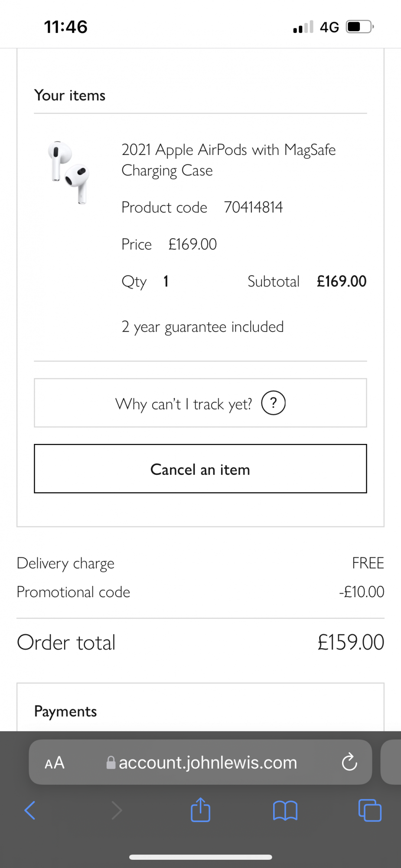This screenshot has height=868, width=401.
Task: Tap the address bar lock icon
Action: (111, 763)
